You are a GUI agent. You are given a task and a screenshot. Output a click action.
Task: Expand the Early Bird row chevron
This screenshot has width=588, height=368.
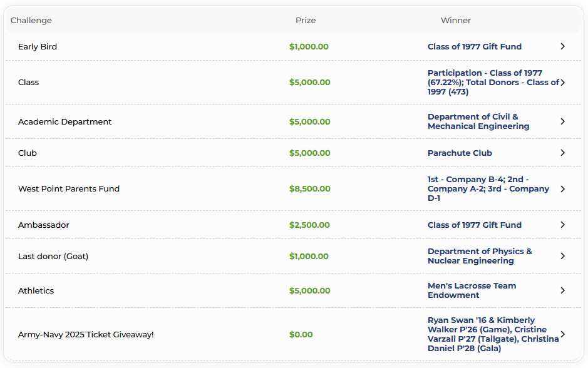tap(562, 46)
